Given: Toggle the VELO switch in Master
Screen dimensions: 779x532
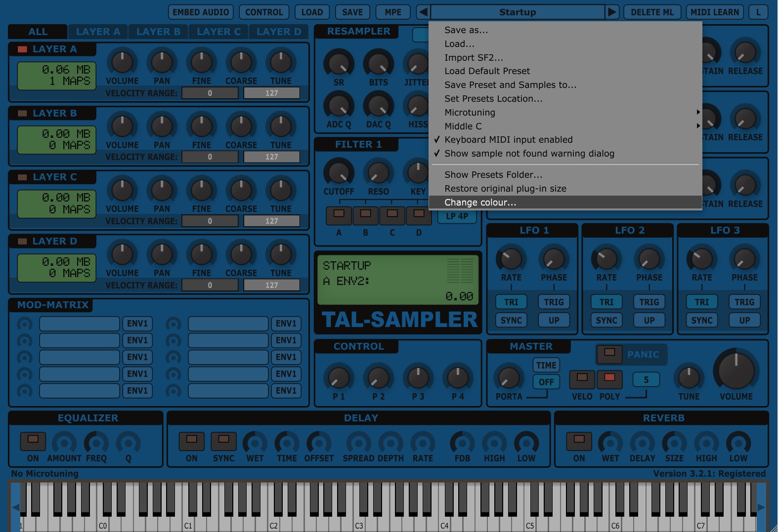Looking at the screenshot, I should coord(582,379).
